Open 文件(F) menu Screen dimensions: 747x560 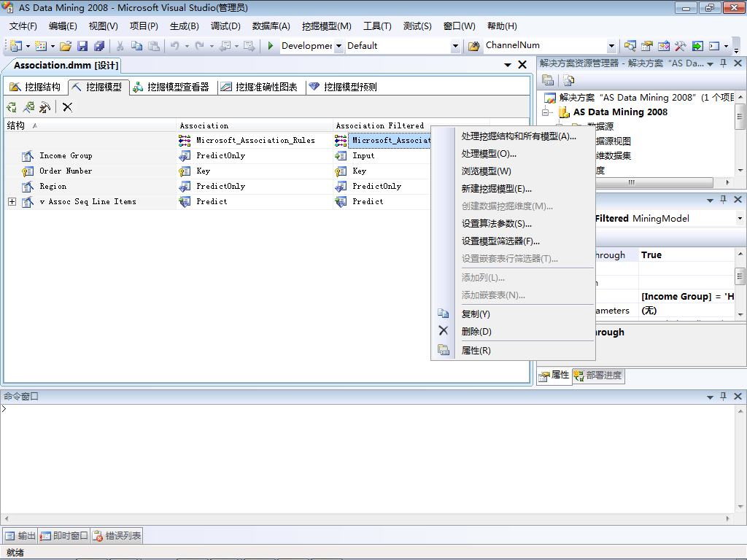[x=23, y=26]
